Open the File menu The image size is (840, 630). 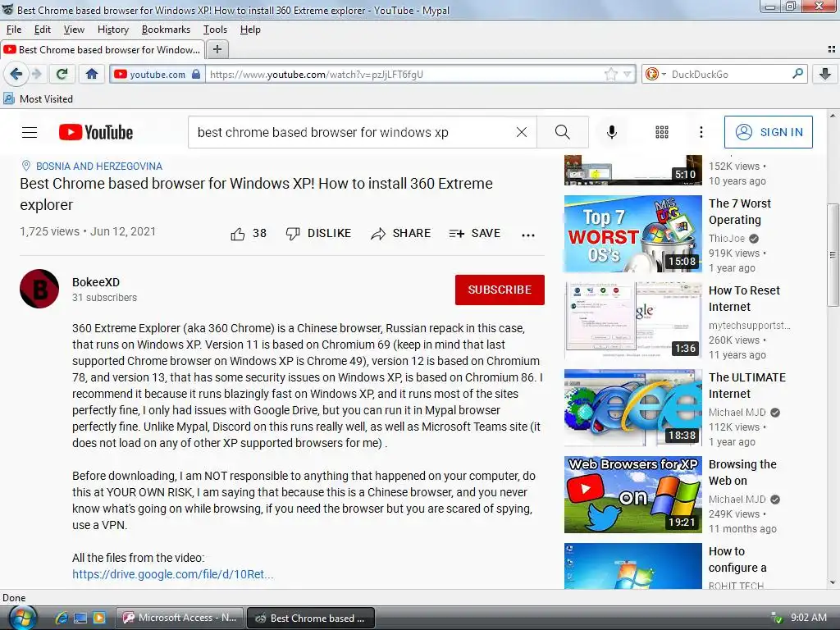point(14,30)
